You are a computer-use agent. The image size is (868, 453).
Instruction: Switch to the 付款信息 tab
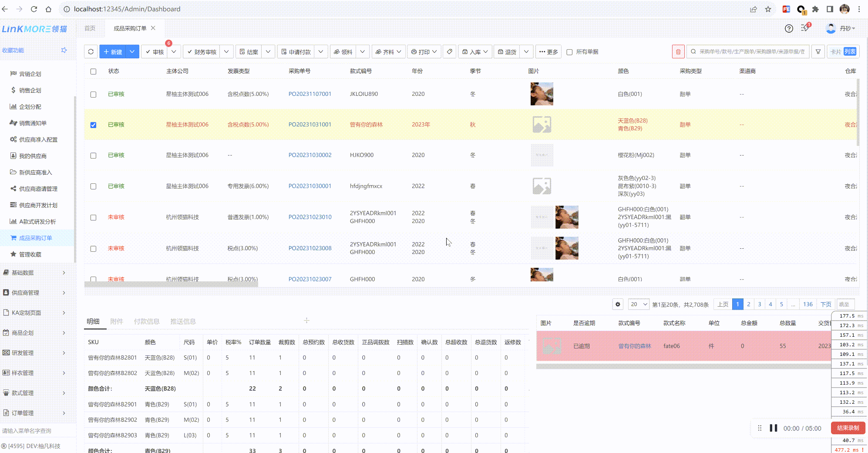coord(146,321)
